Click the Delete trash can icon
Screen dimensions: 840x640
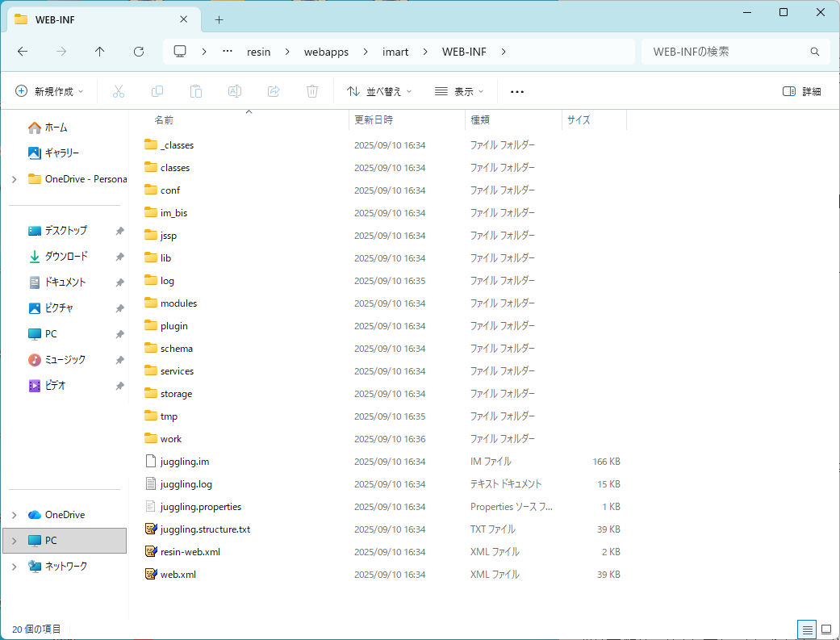[x=312, y=91]
